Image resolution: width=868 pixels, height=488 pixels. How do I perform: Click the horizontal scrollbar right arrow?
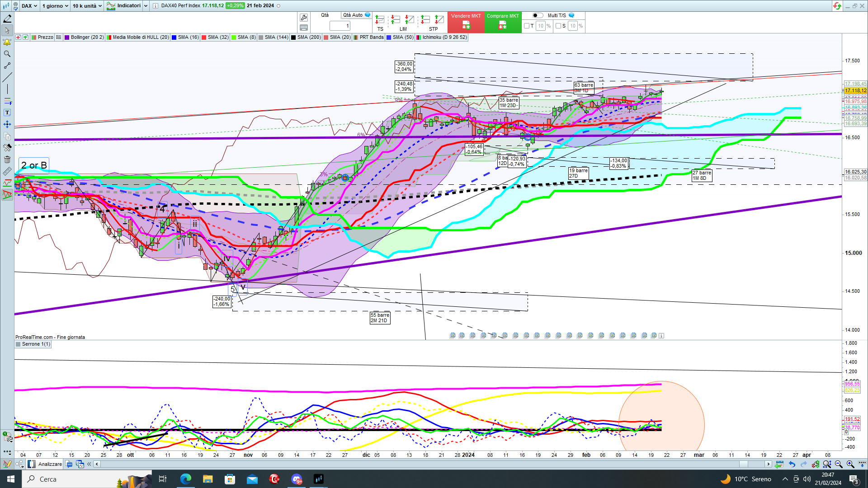point(768,464)
